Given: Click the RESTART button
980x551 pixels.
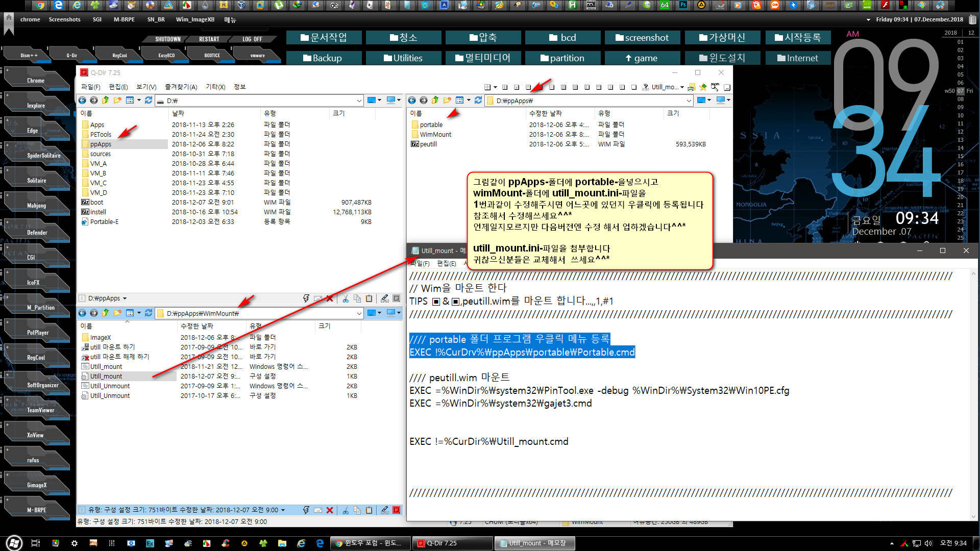Looking at the screenshot, I should click(x=209, y=39).
